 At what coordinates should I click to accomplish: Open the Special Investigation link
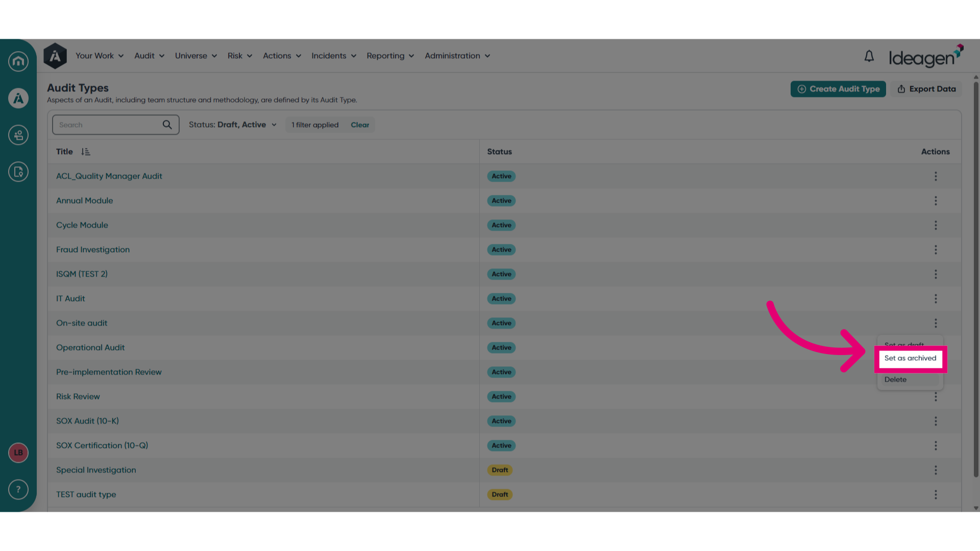(96, 470)
